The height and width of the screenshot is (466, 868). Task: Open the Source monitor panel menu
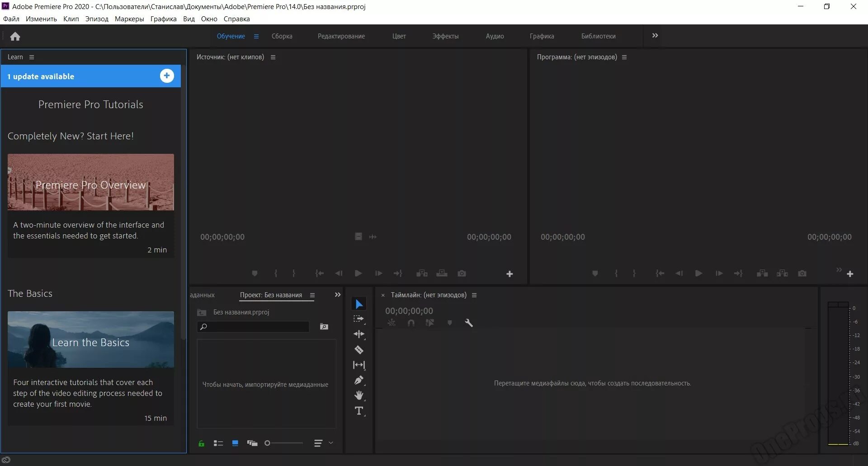click(273, 57)
